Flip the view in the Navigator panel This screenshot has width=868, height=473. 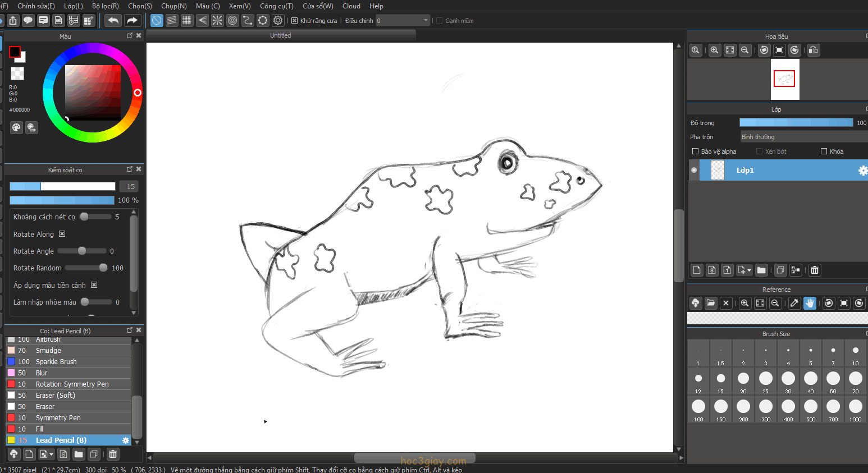click(x=813, y=50)
